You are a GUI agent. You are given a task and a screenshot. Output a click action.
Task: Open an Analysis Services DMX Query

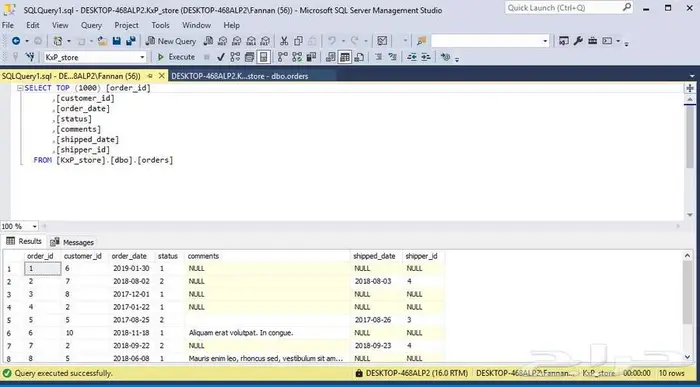click(237, 41)
